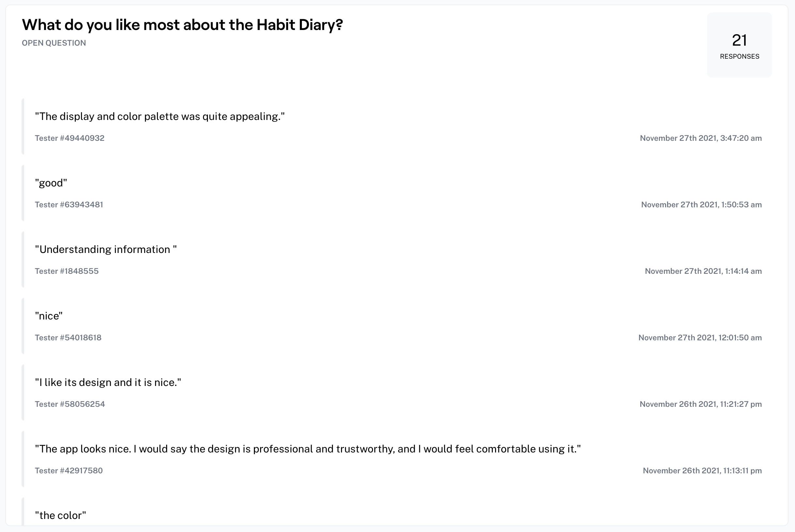795x532 pixels.
Task: Click the OPEN QUESTION label
Action: coord(54,43)
